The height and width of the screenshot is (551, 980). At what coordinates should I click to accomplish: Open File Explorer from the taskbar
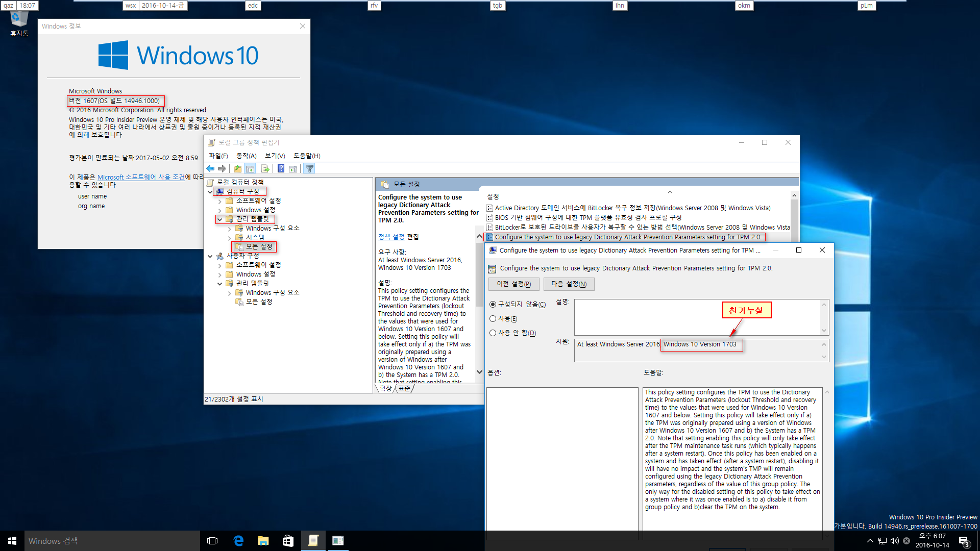coord(263,541)
